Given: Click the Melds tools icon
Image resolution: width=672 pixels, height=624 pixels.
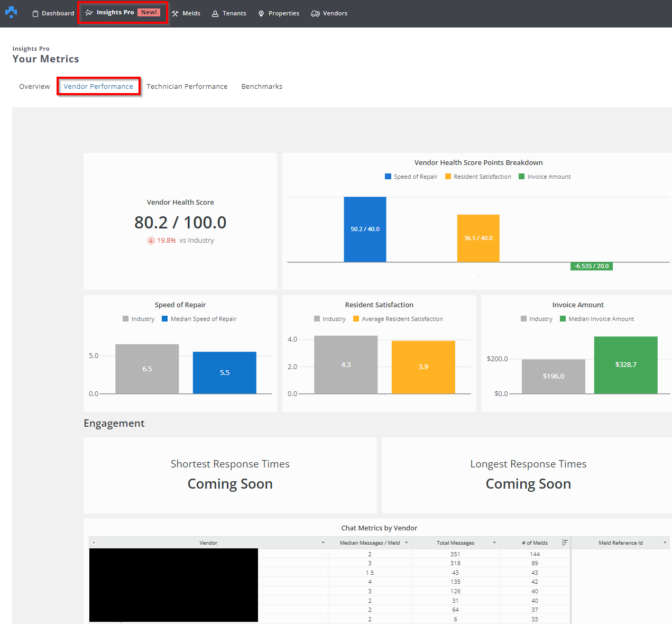Looking at the screenshot, I should [x=175, y=13].
